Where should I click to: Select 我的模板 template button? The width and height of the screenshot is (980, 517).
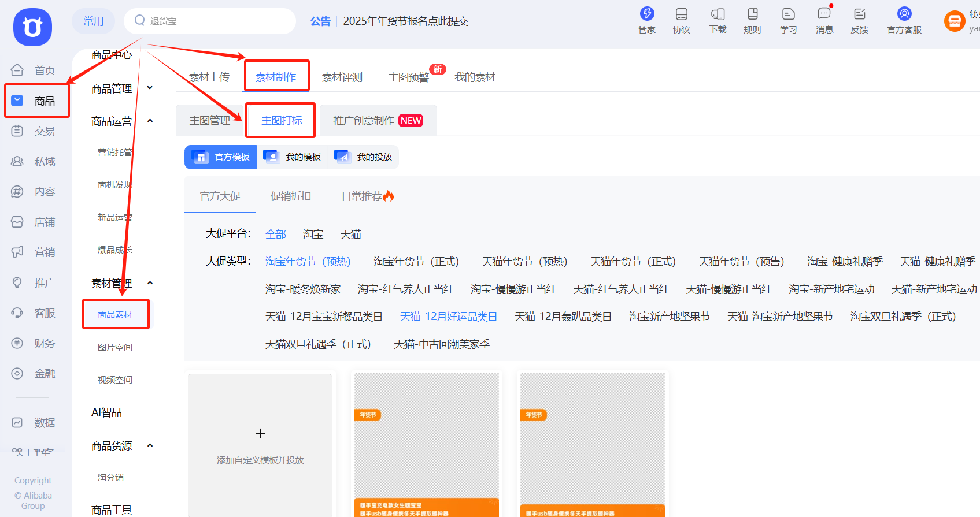click(292, 157)
